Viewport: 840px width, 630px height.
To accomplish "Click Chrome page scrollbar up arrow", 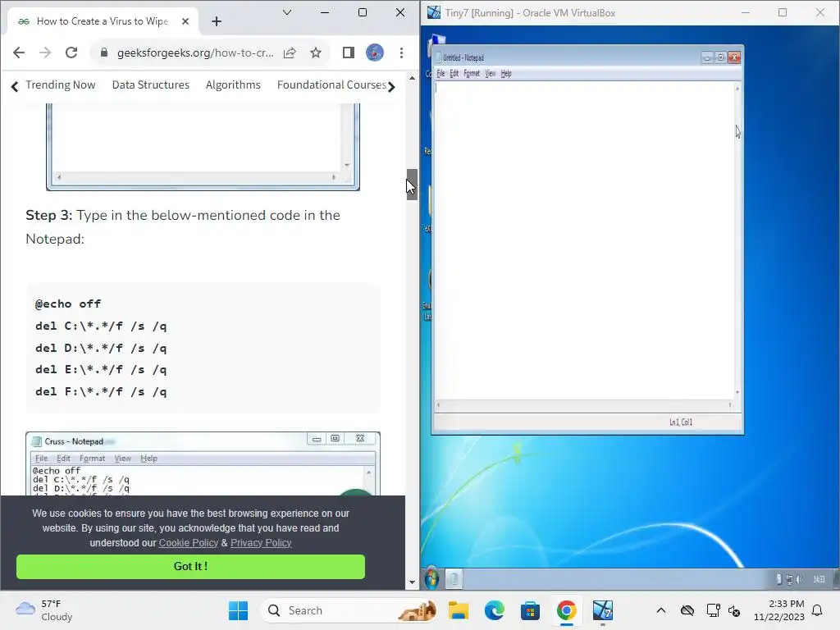I will (x=412, y=78).
